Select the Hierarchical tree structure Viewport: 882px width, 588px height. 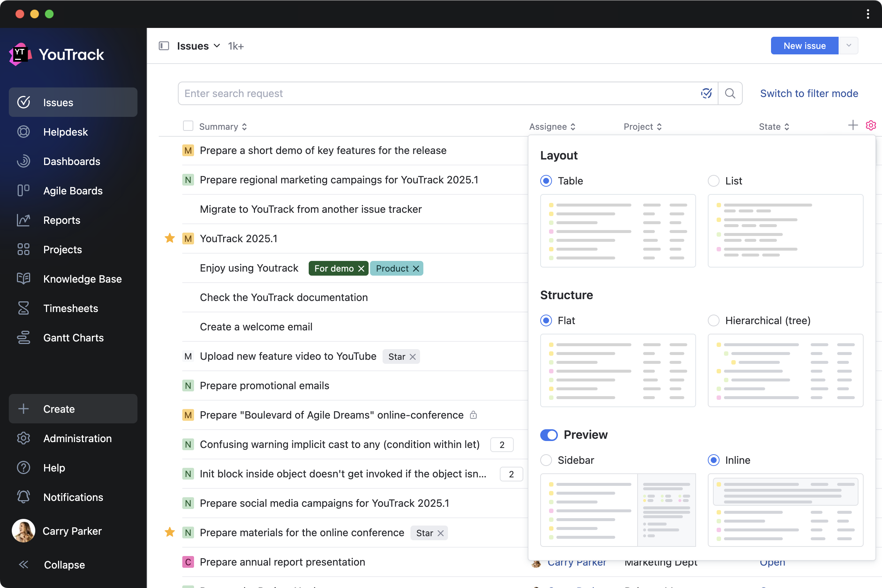pos(714,320)
